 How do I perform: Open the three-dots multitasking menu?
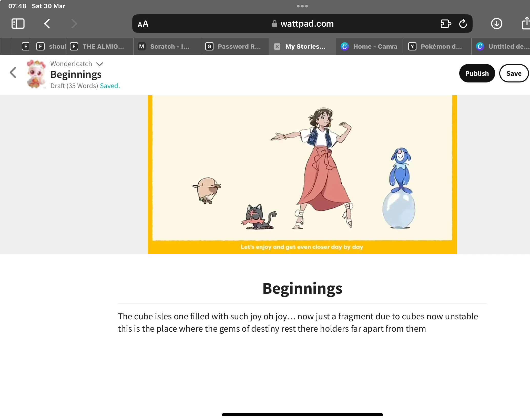click(x=302, y=6)
